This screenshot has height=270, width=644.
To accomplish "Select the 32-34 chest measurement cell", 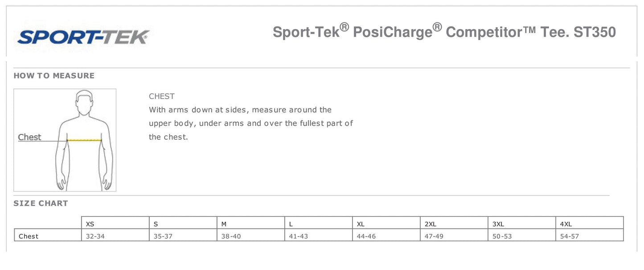I will tap(95, 236).
